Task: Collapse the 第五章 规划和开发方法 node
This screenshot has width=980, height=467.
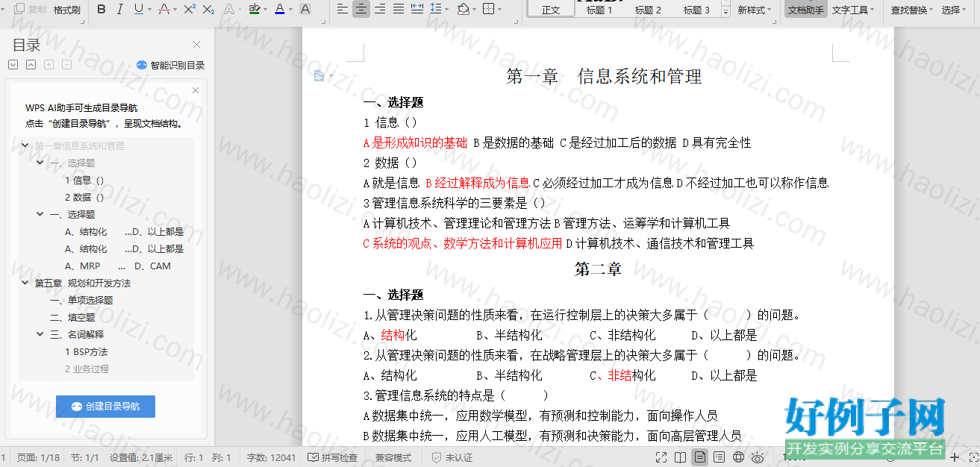Action: 25,283
